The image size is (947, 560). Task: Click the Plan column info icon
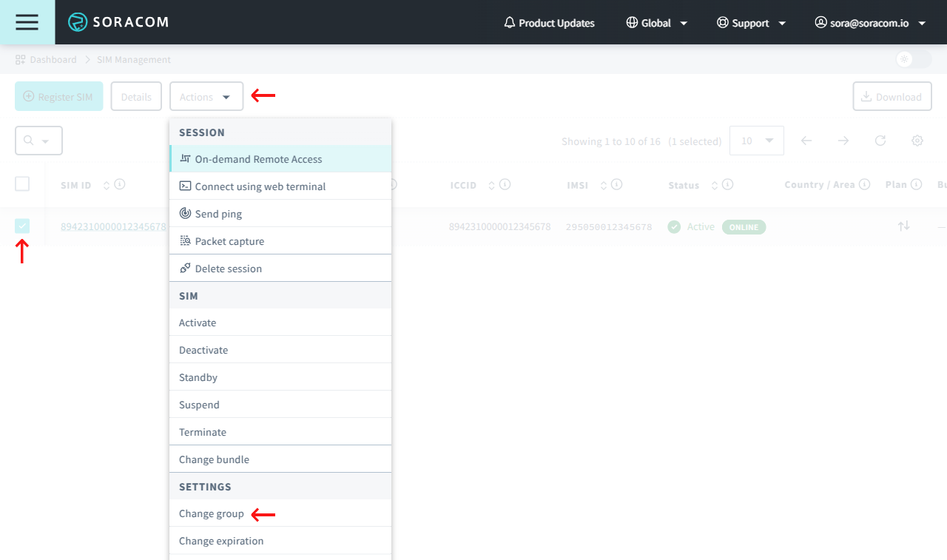(x=916, y=184)
